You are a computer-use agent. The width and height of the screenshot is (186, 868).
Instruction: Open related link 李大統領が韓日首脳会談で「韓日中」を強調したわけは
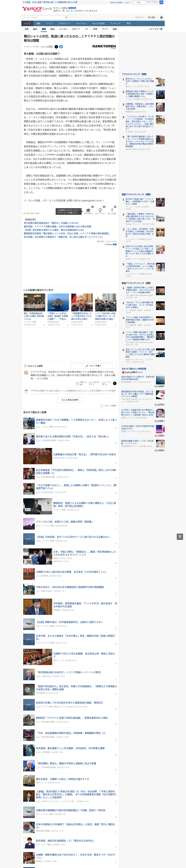51,223
